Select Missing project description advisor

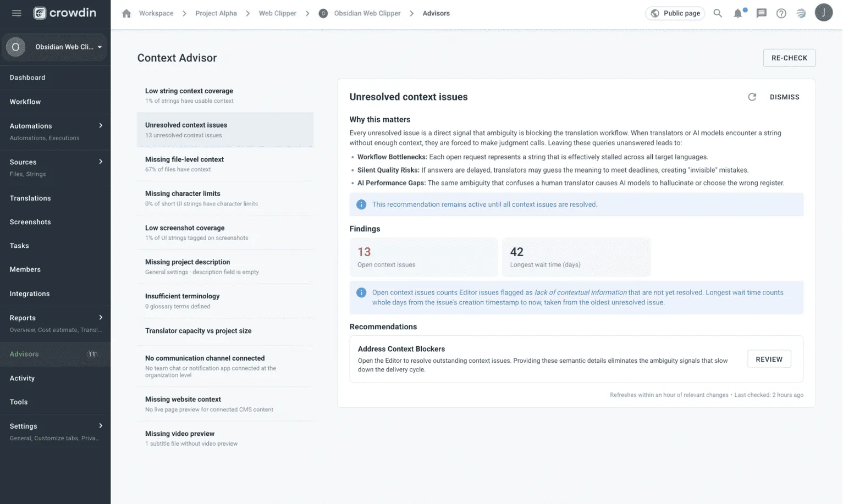(225, 267)
